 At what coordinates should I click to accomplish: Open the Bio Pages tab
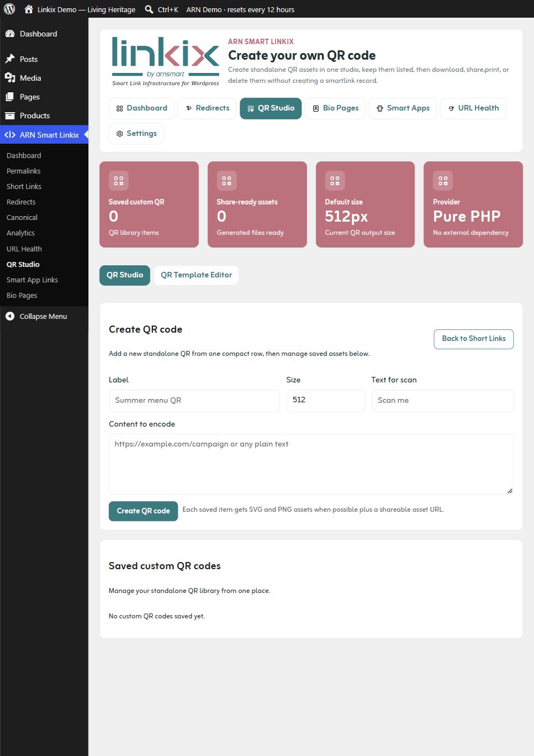click(x=335, y=108)
